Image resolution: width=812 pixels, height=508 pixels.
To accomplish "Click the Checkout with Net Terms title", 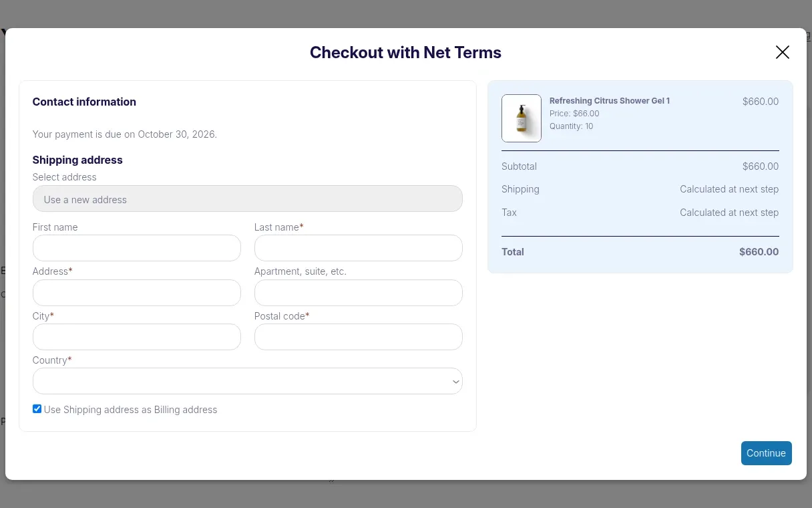I will tap(405, 52).
